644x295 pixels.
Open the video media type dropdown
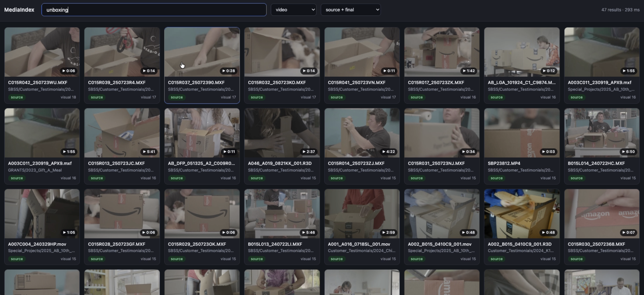[x=293, y=10]
